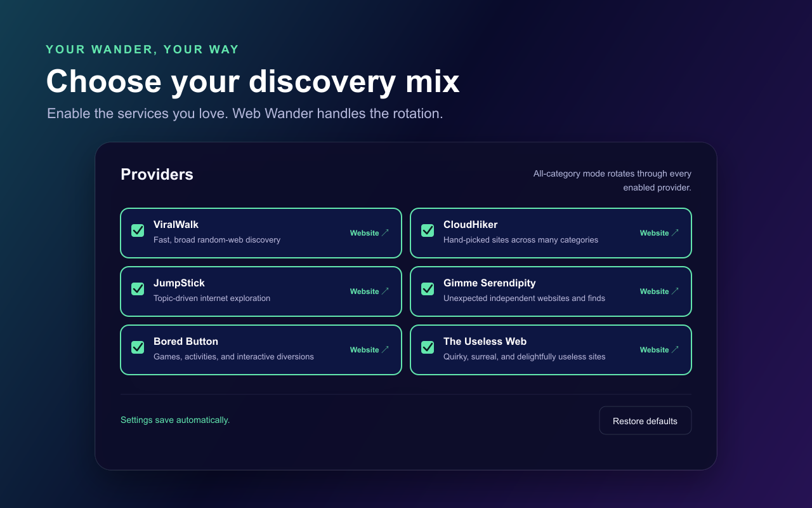Follow the Bored Button Website link

(x=370, y=350)
